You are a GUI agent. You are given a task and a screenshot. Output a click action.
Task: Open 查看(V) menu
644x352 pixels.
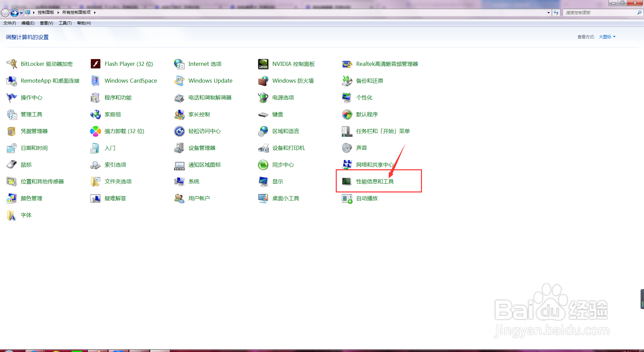pos(47,23)
